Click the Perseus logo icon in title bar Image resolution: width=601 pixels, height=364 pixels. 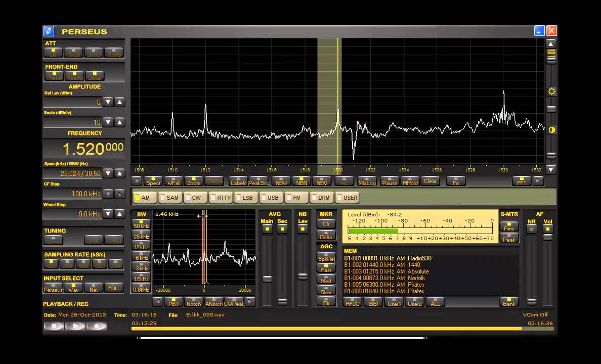tap(49, 31)
